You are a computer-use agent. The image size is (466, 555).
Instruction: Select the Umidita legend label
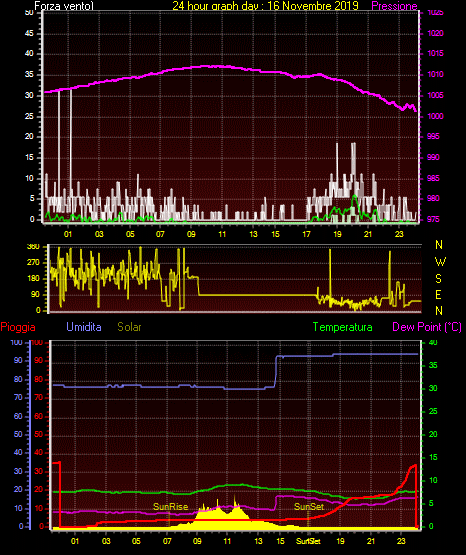(x=84, y=326)
